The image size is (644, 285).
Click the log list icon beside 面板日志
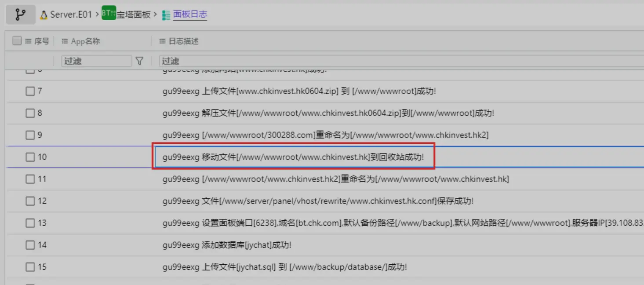pos(166,15)
